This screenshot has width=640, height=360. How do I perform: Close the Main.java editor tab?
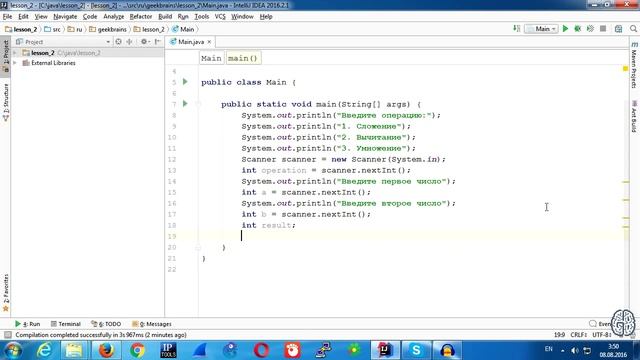point(209,42)
